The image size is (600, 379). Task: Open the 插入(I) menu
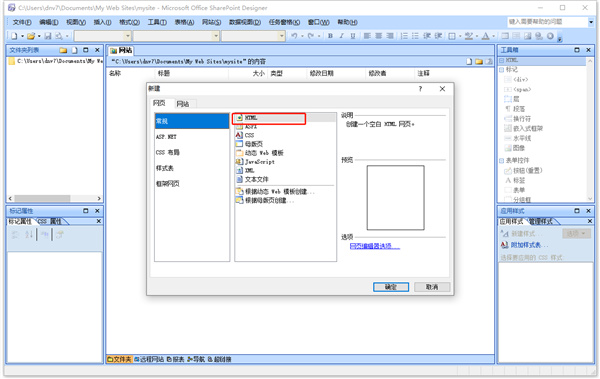tap(102, 22)
